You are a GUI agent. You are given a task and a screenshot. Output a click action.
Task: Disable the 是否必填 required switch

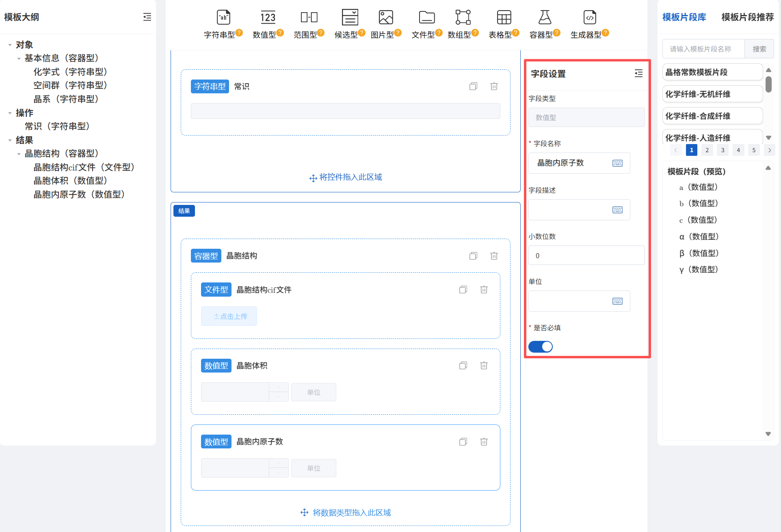[541, 347]
